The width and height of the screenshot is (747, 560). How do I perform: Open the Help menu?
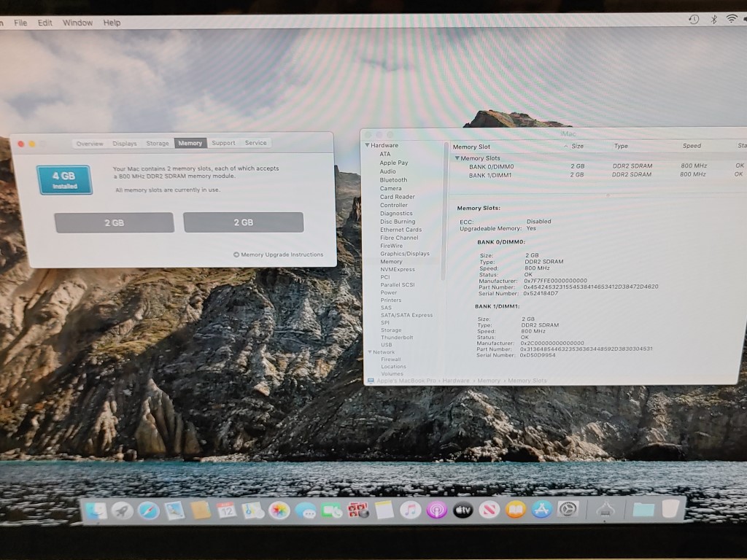112,23
